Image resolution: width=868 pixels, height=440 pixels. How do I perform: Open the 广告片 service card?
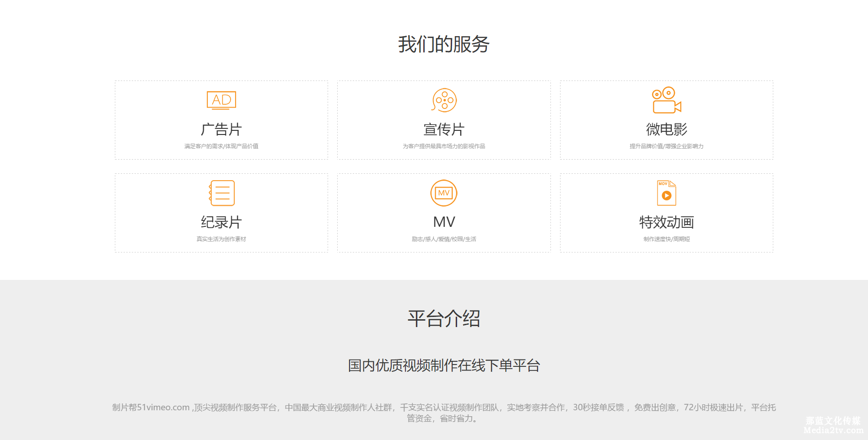pos(221,120)
